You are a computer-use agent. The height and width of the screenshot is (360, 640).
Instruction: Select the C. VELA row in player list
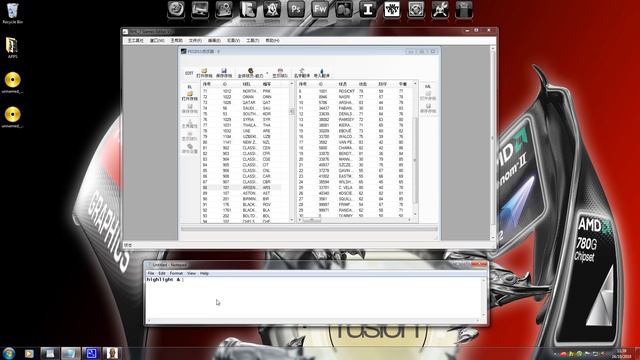pyautogui.click(x=354, y=187)
